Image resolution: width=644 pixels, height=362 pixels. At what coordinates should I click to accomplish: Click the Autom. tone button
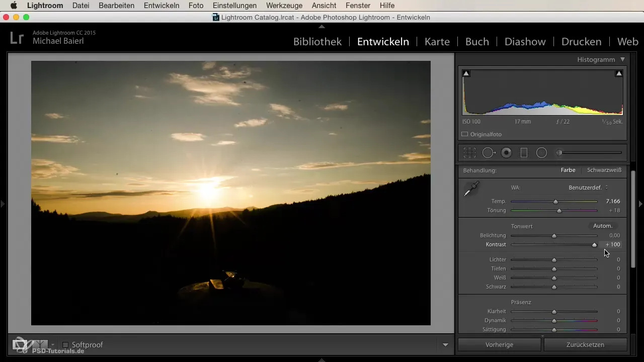602,226
